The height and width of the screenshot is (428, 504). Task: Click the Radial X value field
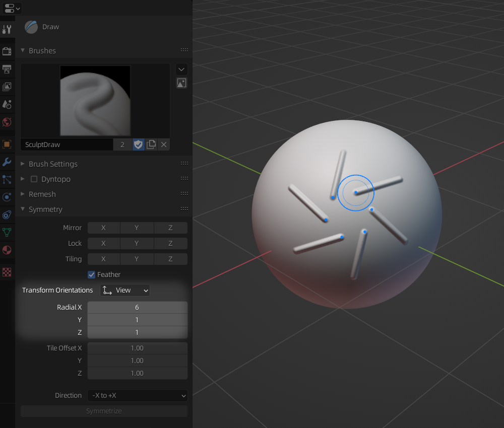[x=137, y=307]
